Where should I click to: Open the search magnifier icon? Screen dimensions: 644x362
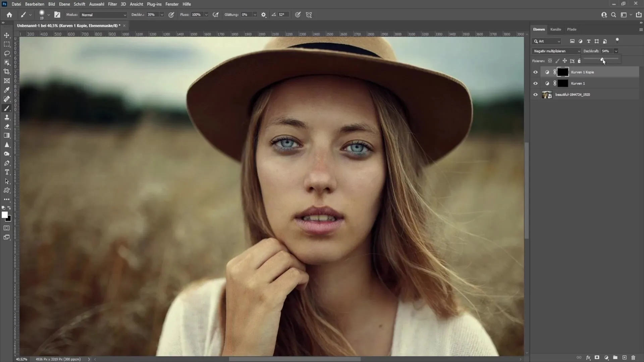[613, 15]
